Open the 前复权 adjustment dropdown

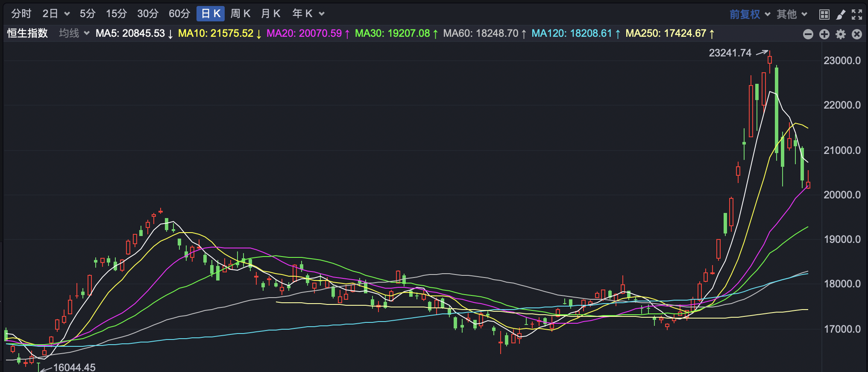pyautogui.click(x=750, y=14)
